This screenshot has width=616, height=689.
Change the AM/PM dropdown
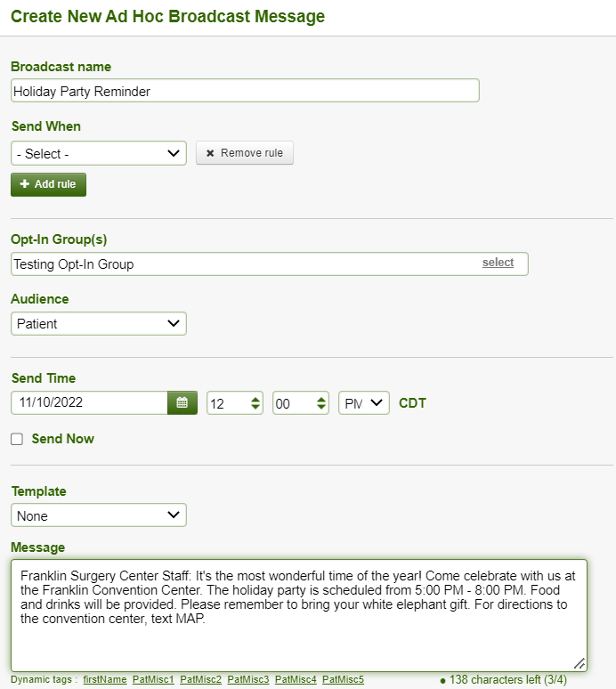point(364,403)
